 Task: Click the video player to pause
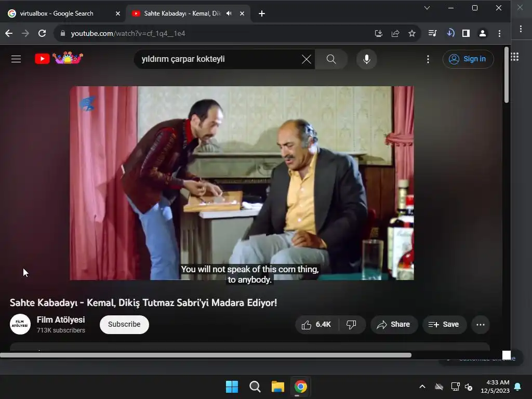242,183
